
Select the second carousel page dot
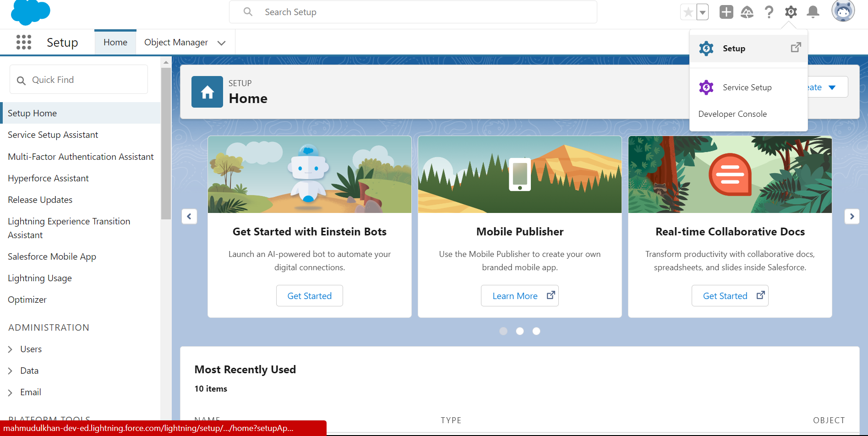[520, 331]
